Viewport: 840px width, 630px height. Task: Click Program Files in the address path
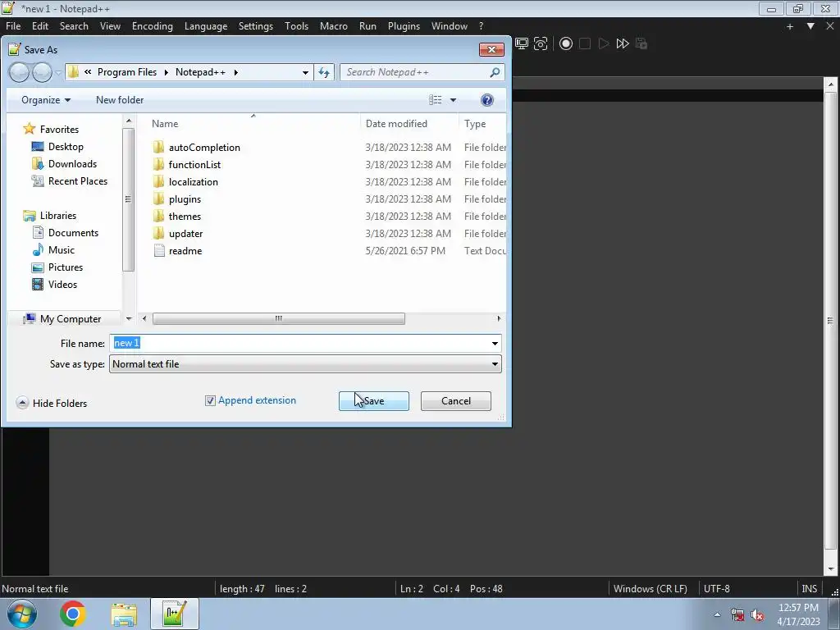point(127,72)
